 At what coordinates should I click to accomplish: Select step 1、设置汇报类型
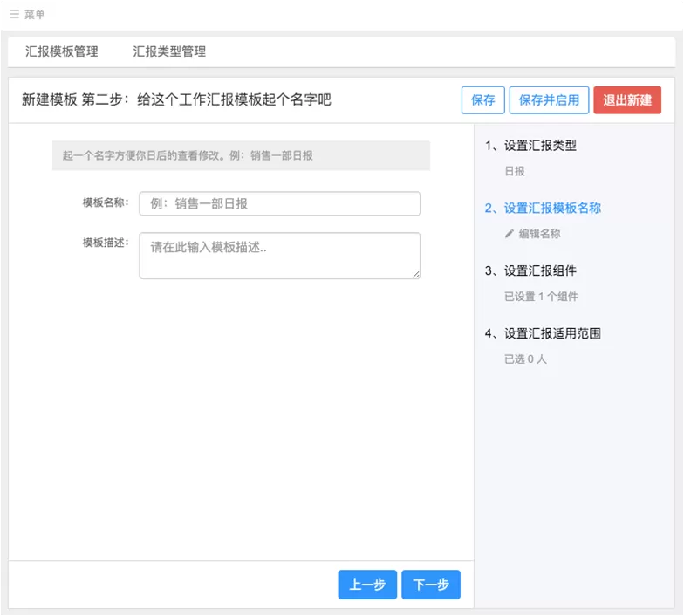[530, 145]
